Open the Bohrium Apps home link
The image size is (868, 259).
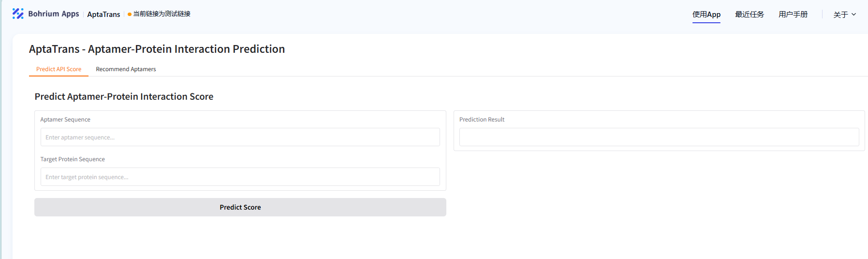click(45, 14)
